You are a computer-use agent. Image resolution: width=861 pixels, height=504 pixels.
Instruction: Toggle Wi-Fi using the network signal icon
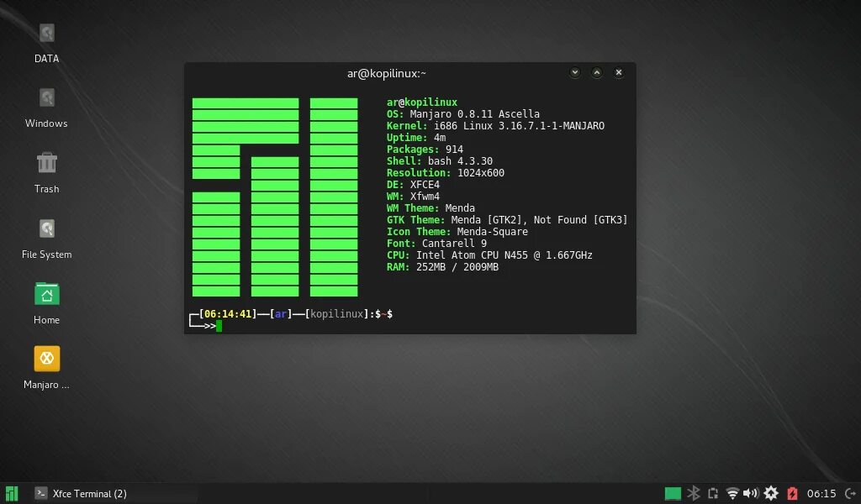tap(733, 493)
